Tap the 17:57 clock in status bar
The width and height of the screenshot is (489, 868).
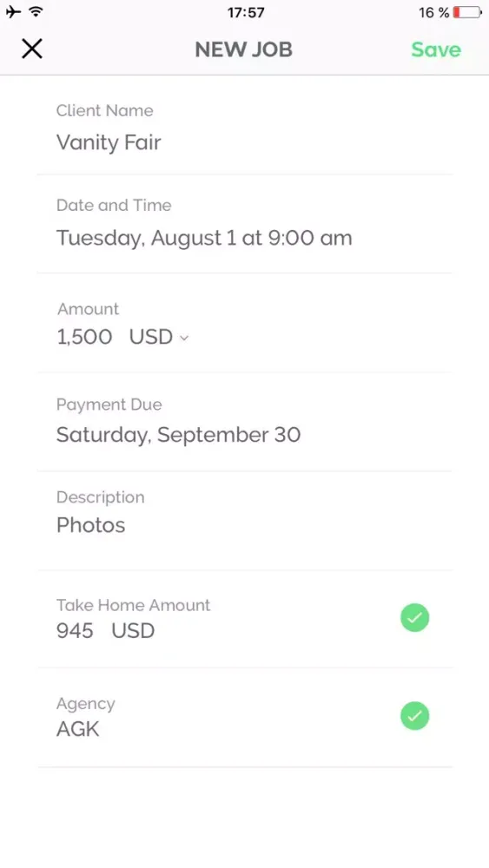coord(246,12)
